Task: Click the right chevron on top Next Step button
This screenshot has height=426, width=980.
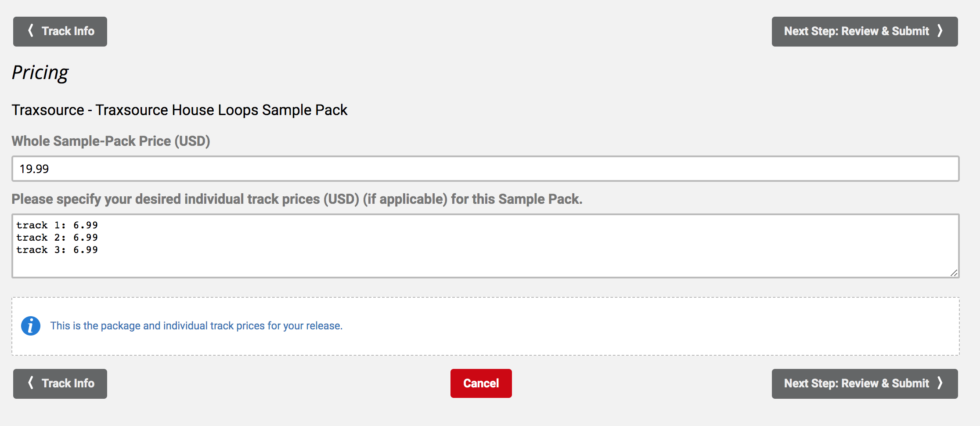Action: (x=940, y=31)
